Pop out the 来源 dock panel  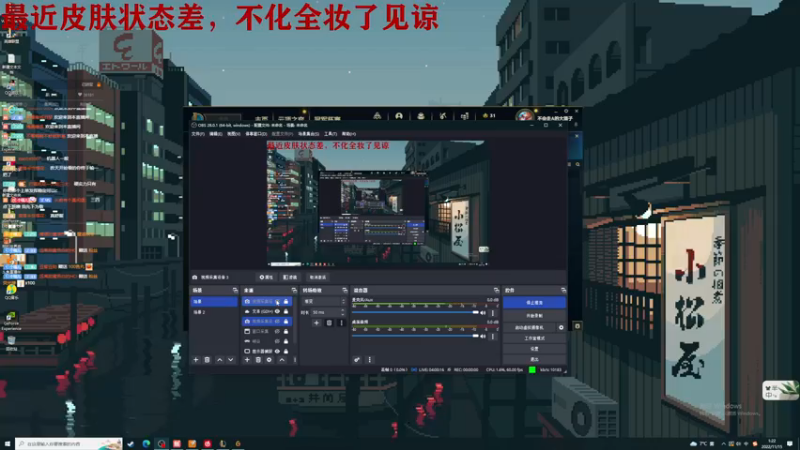(294, 290)
